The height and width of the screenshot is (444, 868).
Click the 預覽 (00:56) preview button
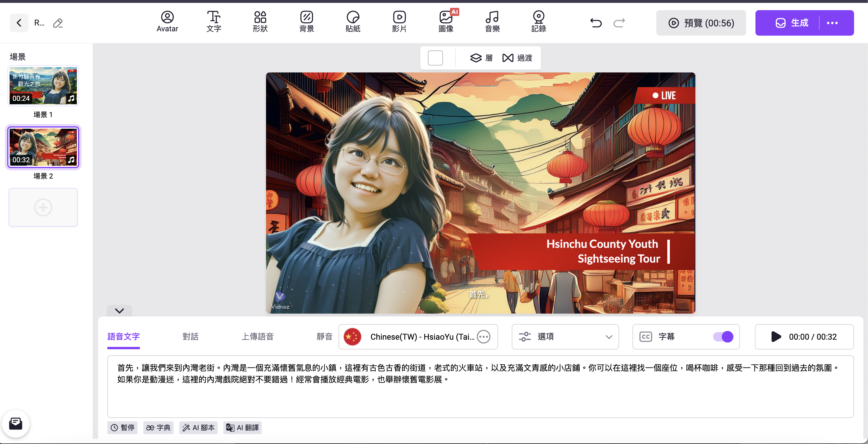pyautogui.click(x=701, y=23)
